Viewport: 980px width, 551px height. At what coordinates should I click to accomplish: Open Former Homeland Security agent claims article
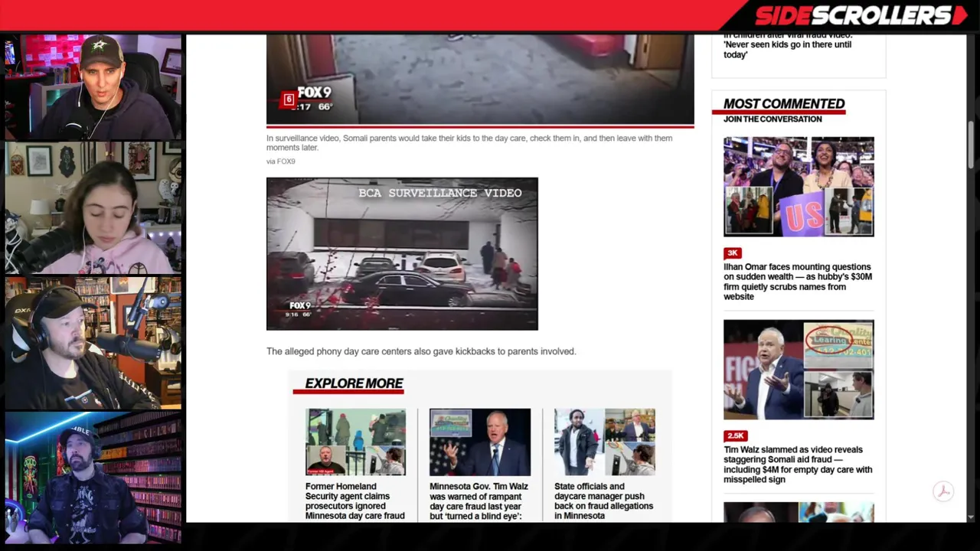point(355,501)
